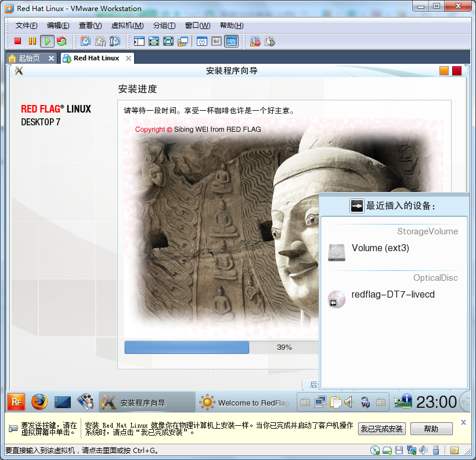Open the 编辑(E) menu
The width and height of the screenshot is (476, 460).
(58, 26)
